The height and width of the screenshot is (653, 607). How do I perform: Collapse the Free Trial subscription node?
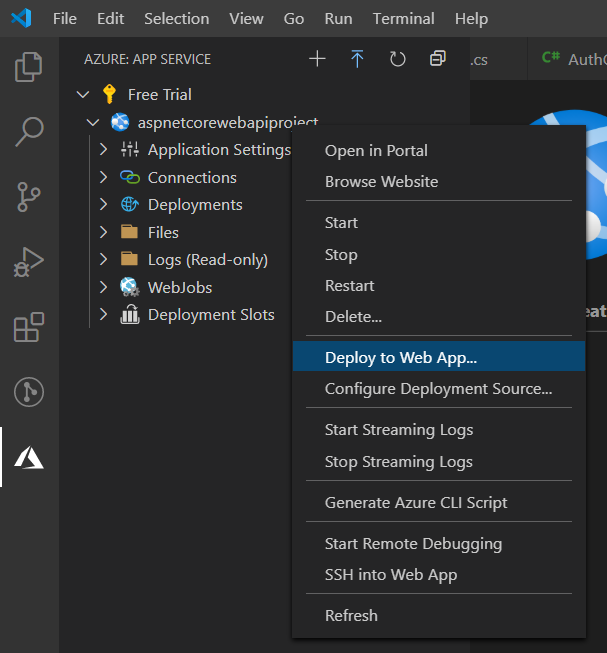point(83,95)
